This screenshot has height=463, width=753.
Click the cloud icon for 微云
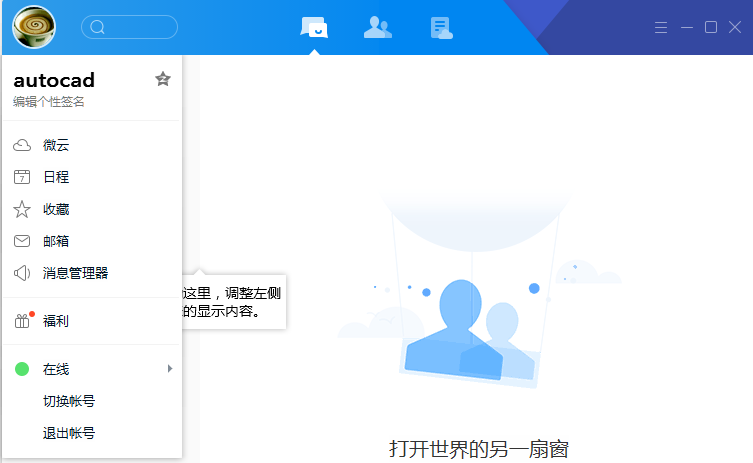point(22,145)
